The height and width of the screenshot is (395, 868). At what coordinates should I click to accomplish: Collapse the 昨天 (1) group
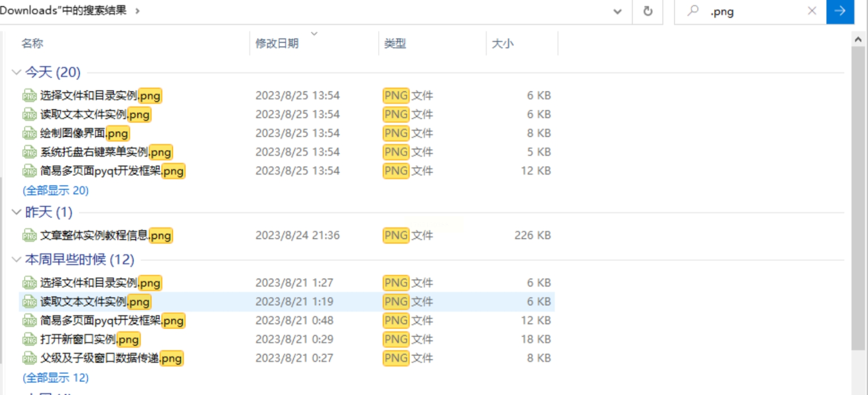click(x=16, y=212)
